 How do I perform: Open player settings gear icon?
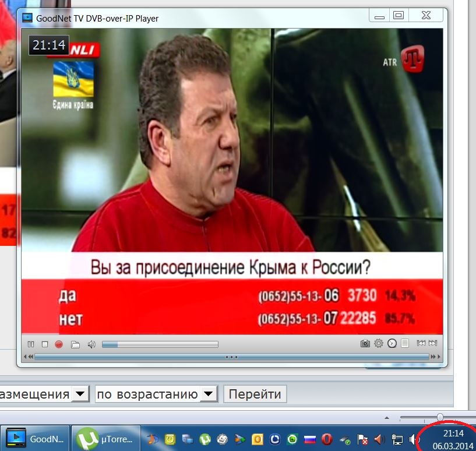click(379, 344)
